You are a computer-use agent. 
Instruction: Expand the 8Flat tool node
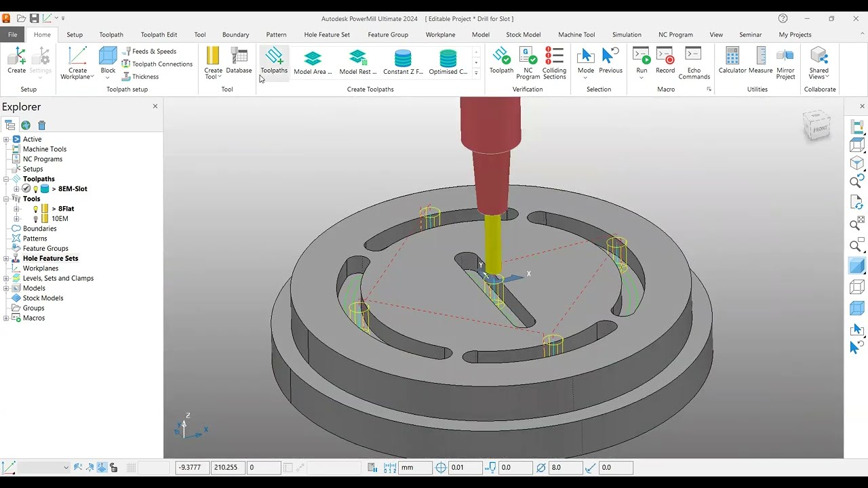(16, 209)
